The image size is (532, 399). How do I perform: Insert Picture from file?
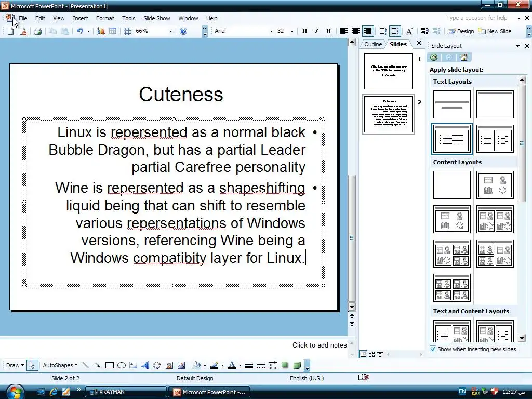coord(181,365)
